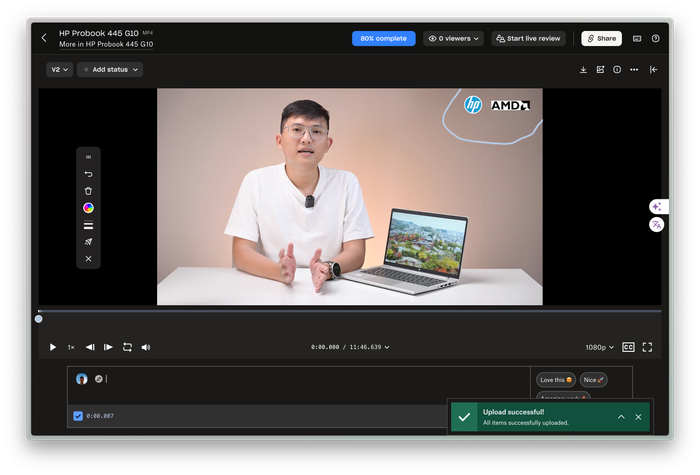Collapse the side panel with arrow icon
Viewport: 700px width, 475px height.
[653, 70]
